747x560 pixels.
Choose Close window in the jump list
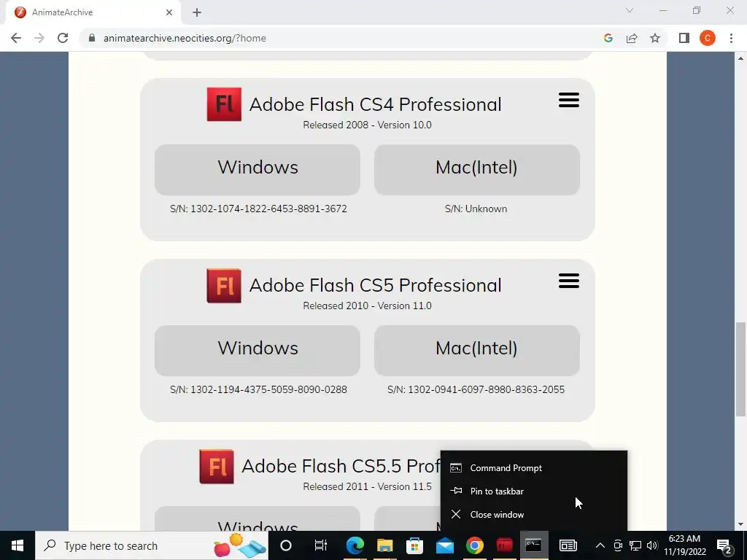[x=533, y=515]
